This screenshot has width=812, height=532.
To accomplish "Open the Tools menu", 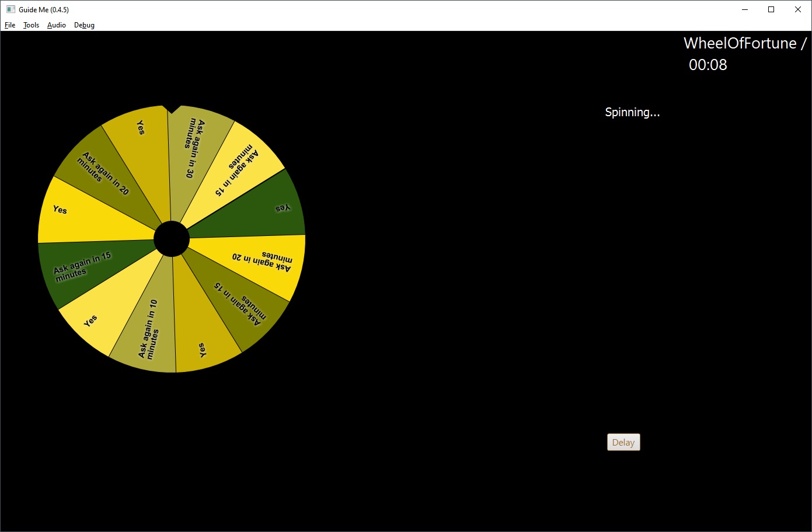I will click(x=31, y=25).
